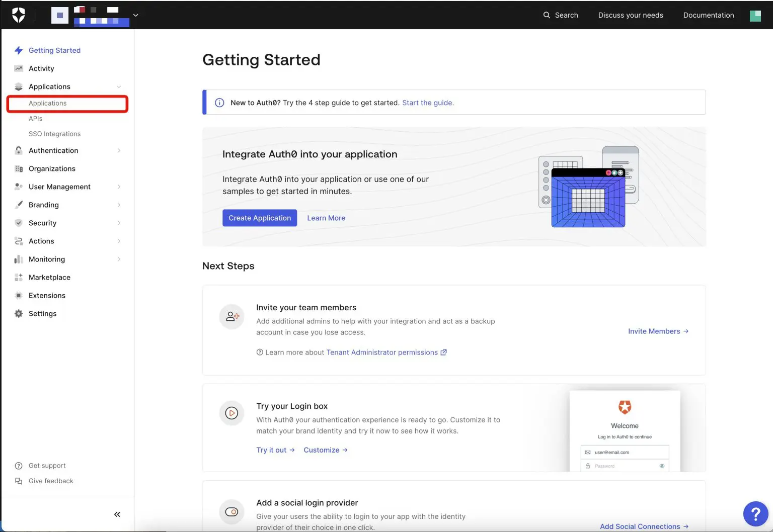773x532 pixels.
Task: Open the Extensions menu item
Action: point(47,295)
